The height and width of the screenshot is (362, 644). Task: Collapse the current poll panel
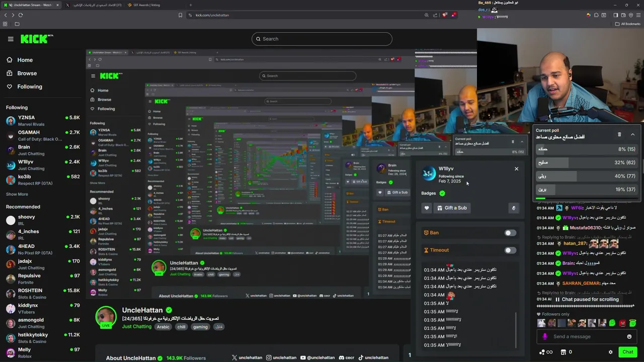(x=632, y=134)
